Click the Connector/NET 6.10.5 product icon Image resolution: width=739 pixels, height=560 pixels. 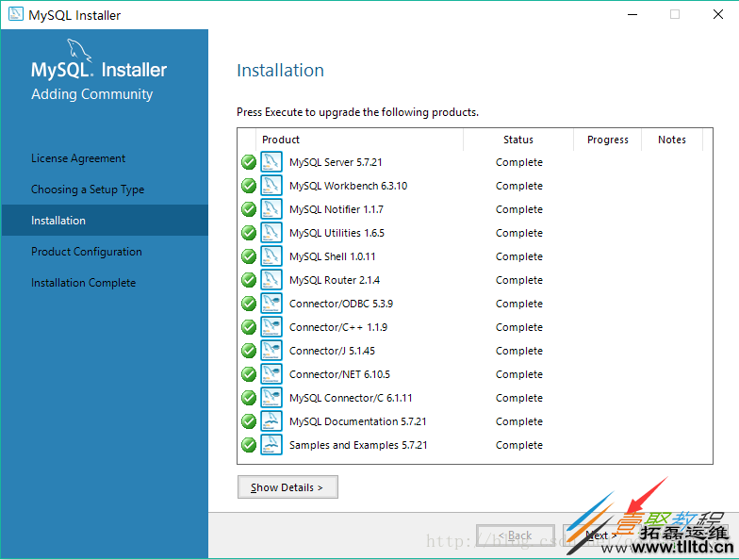click(271, 373)
